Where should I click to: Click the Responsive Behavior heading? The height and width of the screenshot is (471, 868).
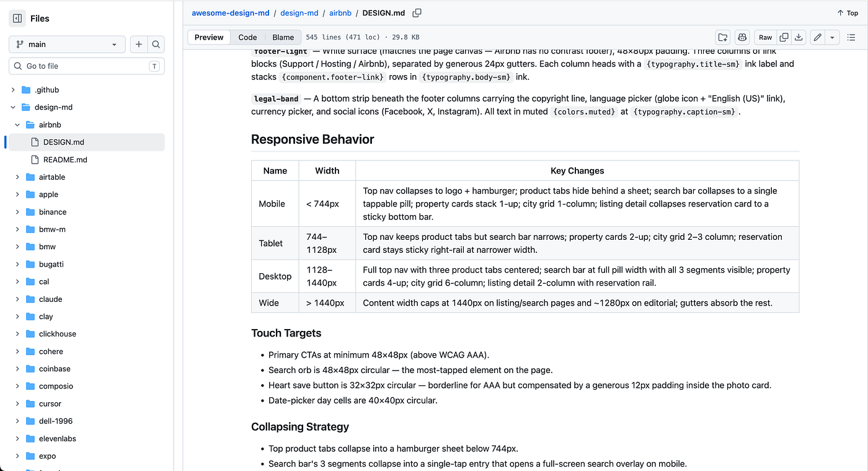(312, 139)
